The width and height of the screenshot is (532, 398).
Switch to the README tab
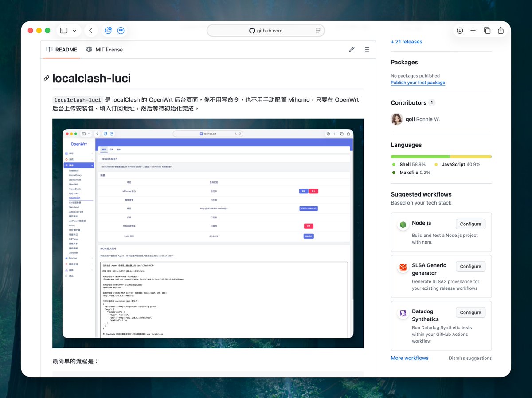pyautogui.click(x=62, y=50)
